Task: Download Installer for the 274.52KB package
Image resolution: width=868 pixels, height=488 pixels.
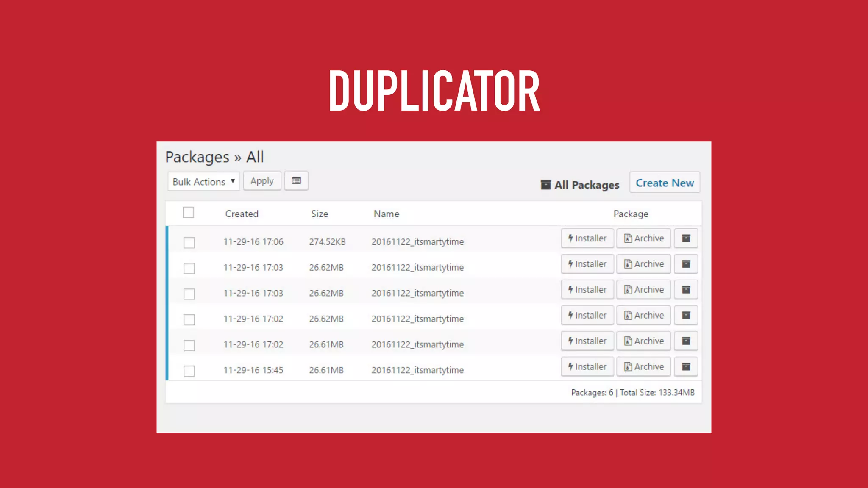Action: [587, 238]
